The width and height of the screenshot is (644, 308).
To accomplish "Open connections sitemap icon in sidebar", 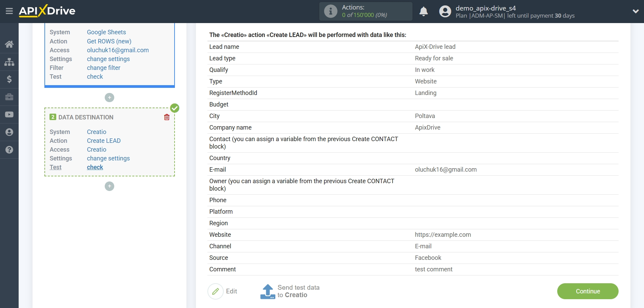I will pos(9,62).
